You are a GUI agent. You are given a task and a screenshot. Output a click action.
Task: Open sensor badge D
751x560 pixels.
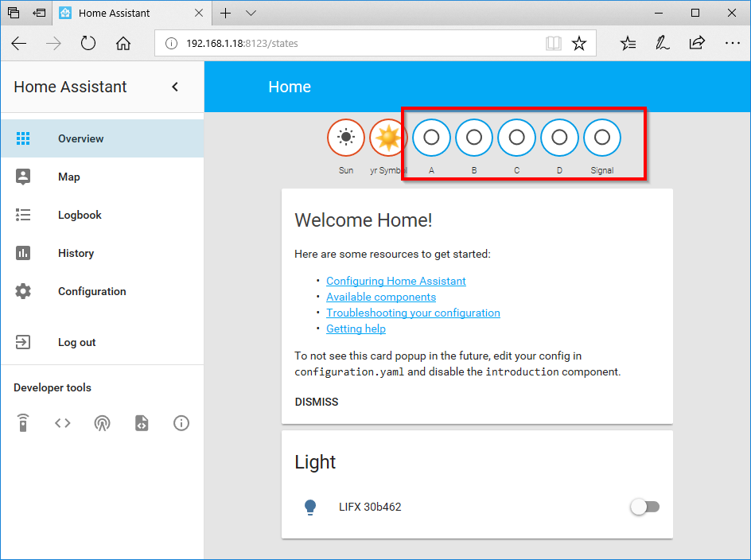pos(559,138)
